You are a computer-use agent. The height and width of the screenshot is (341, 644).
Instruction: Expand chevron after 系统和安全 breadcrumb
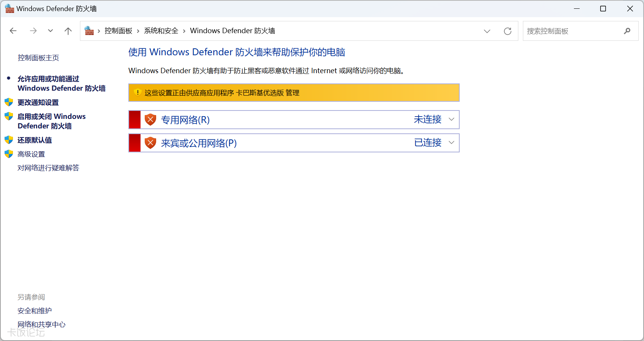point(184,31)
